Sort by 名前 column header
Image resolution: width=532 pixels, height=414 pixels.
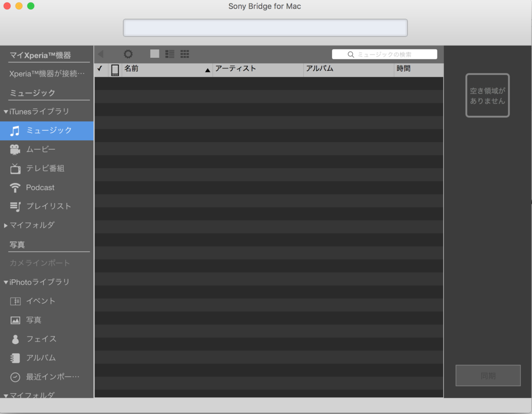pyautogui.click(x=167, y=70)
